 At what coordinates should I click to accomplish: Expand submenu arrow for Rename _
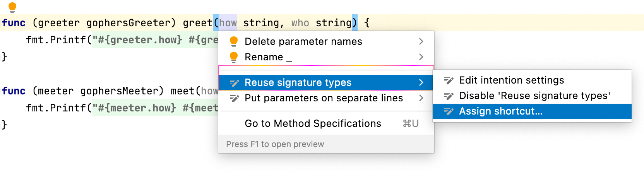click(x=421, y=57)
